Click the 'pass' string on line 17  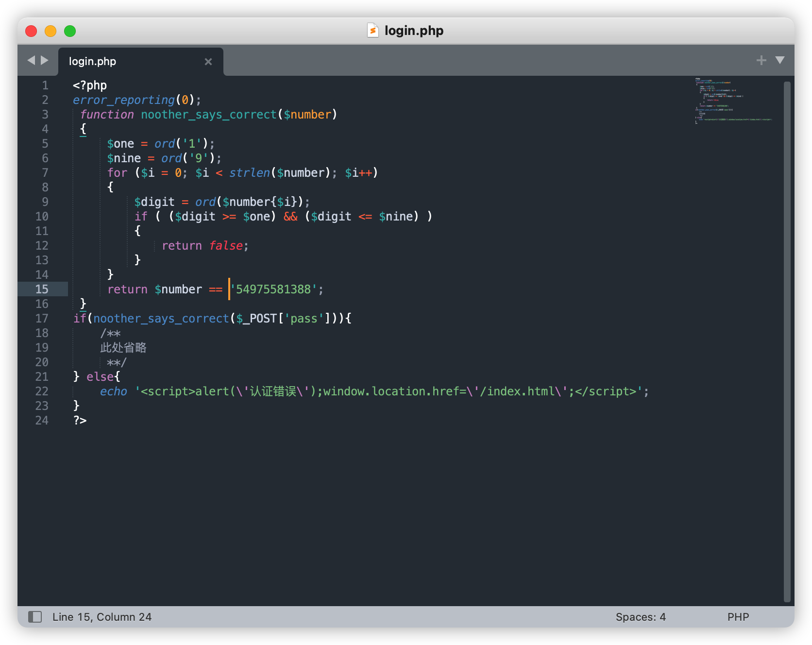coord(304,319)
